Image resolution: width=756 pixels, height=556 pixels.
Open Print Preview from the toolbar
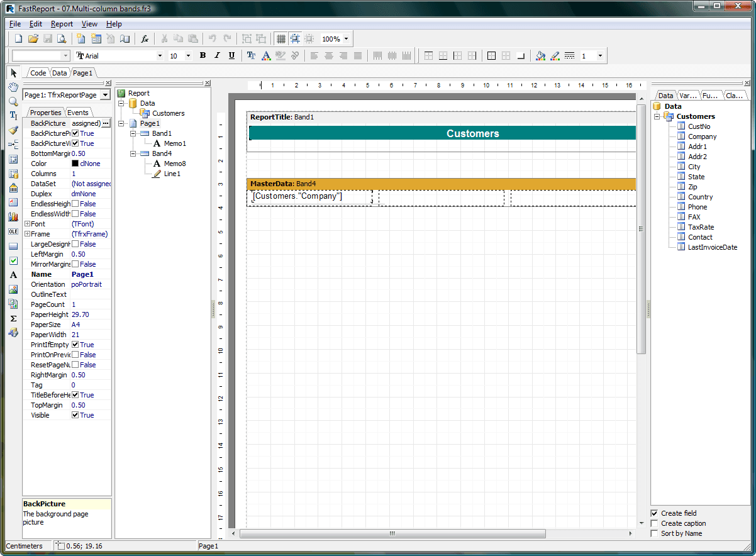pyautogui.click(x=62, y=39)
